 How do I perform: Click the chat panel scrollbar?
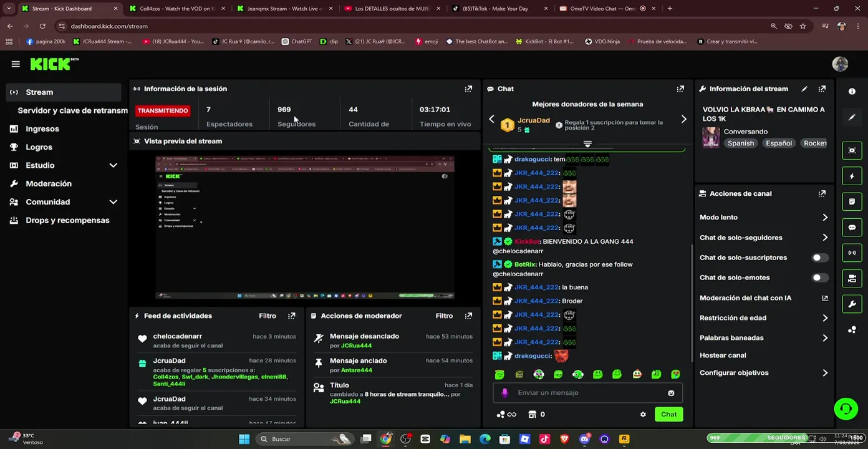[691, 302]
